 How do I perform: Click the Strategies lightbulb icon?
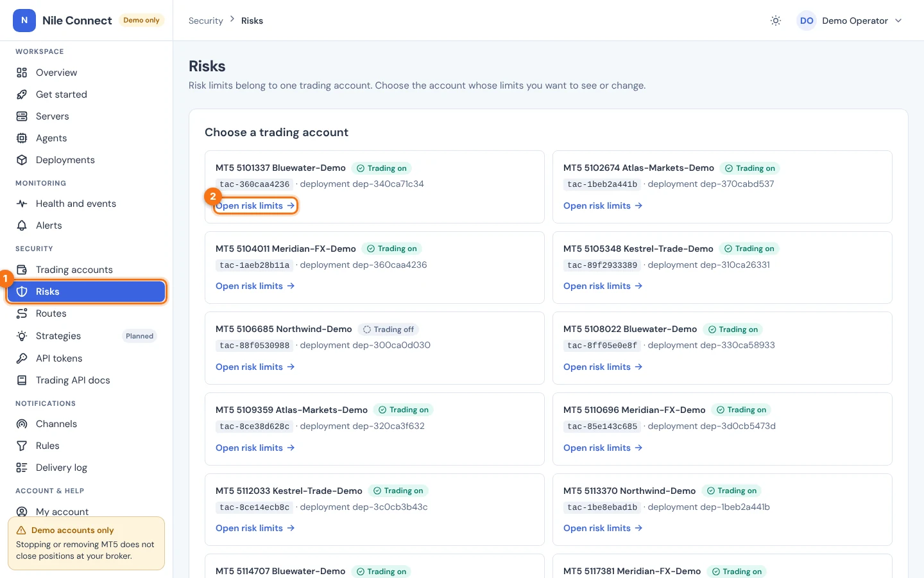pyautogui.click(x=22, y=336)
